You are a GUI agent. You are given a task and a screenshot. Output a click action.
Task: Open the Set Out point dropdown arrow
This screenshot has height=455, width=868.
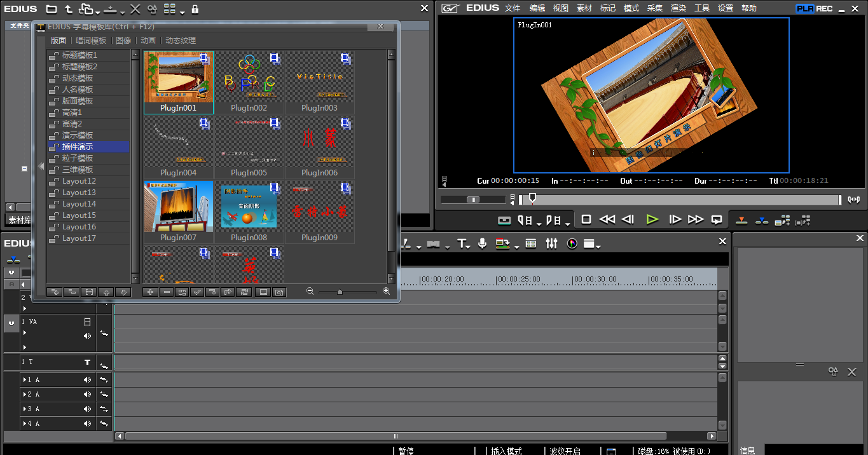point(568,223)
